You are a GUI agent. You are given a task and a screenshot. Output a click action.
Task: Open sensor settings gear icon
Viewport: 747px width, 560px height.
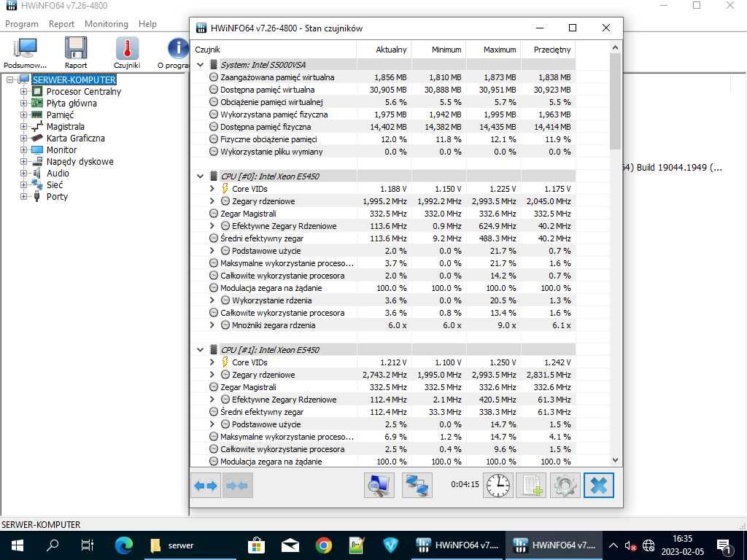click(x=565, y=486)
